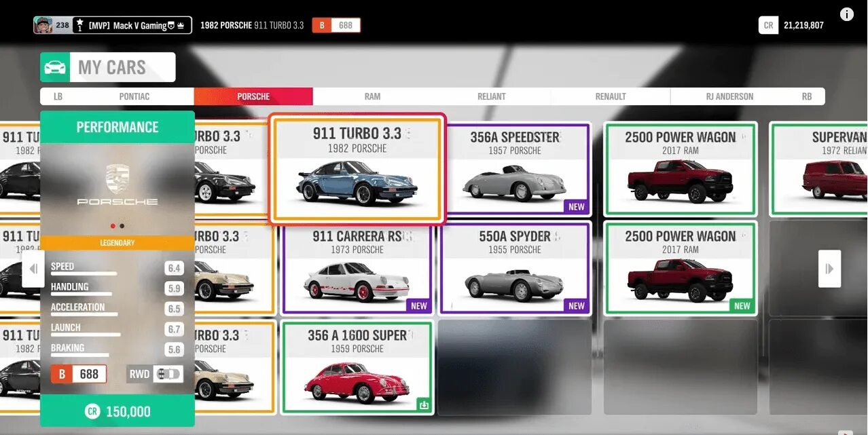Click the Porsche crest logo
868x435 pixels.
pyautogui.click(x=117, y=178)
